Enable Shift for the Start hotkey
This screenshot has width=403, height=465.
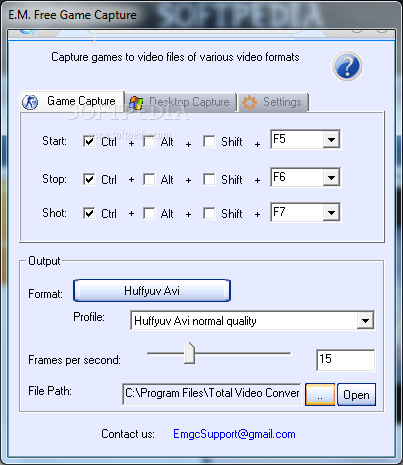pos(209,141)
